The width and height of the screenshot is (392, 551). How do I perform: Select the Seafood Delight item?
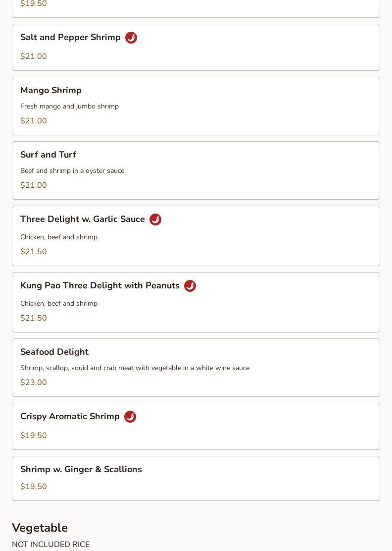click(54, 352)
